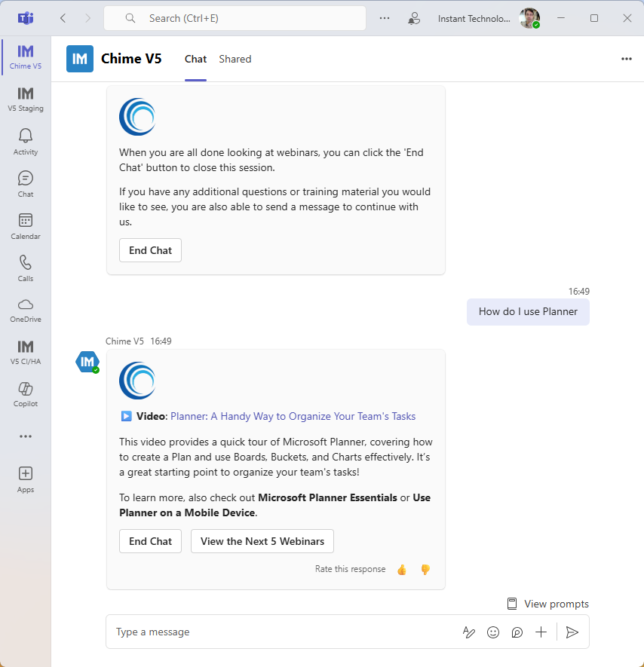This screenshot has height=667, width=644.
Task: Select the 'How do I use Planner' message
Action: [528, 312]
